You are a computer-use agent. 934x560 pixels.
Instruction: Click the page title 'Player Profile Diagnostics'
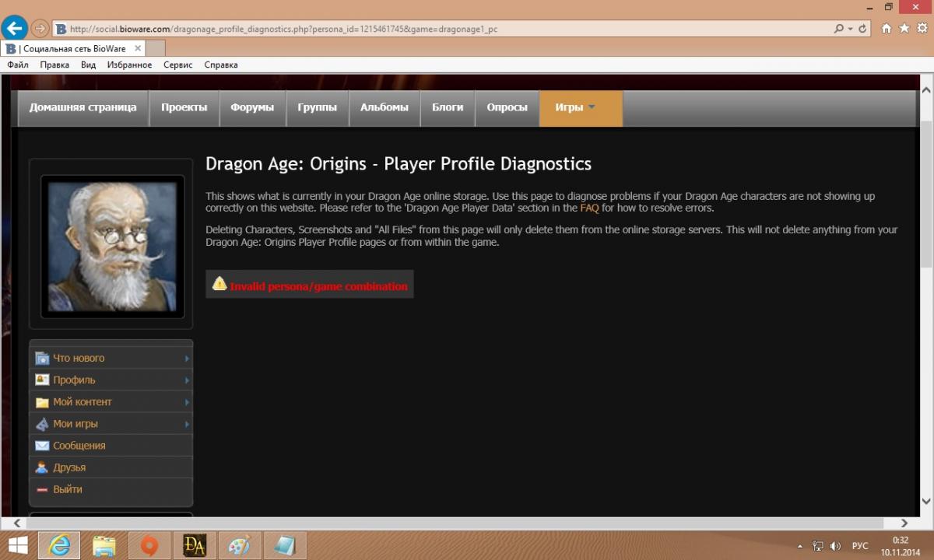click(x=488, y=164)
